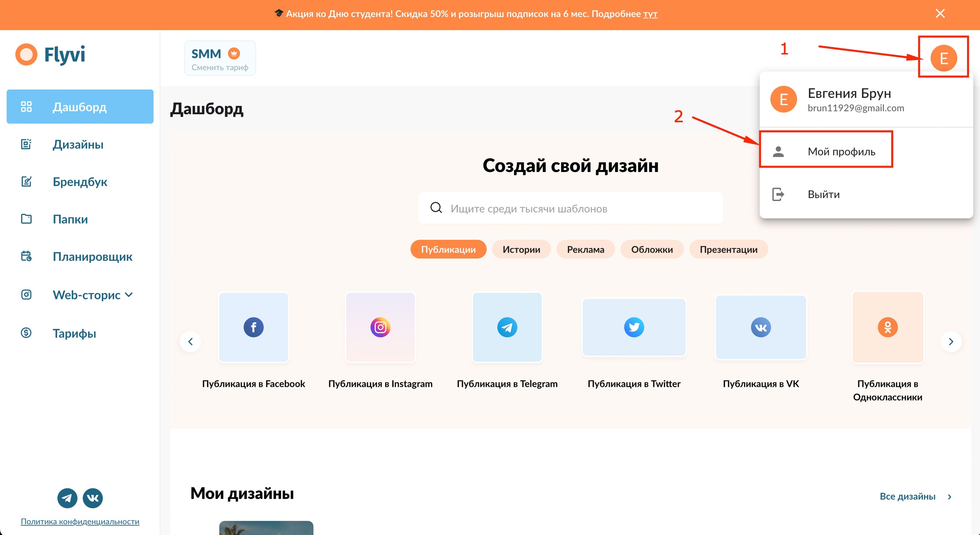Open Планировщик in the sidebar

point(92,257)
